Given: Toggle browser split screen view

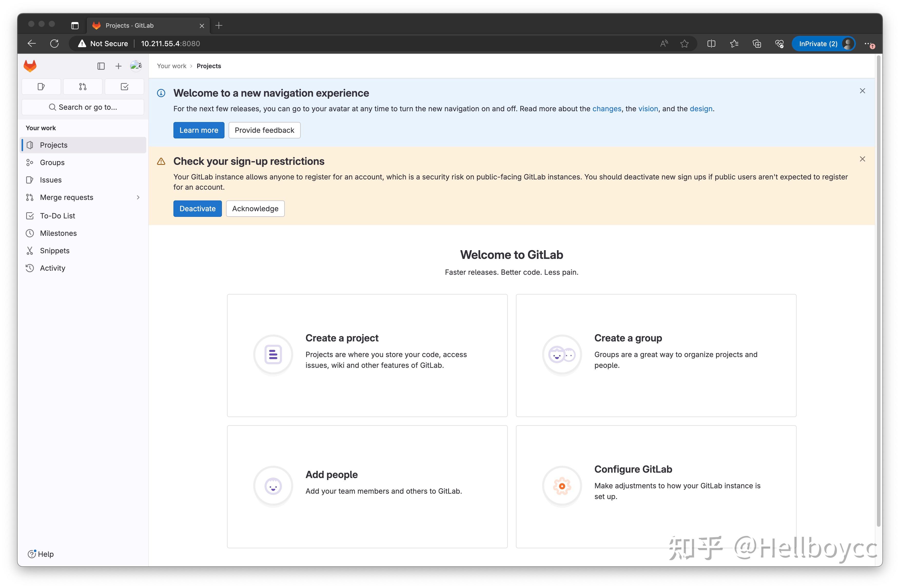Looking at the screenshot, I should pyautogui.click(x=711, y=44).
